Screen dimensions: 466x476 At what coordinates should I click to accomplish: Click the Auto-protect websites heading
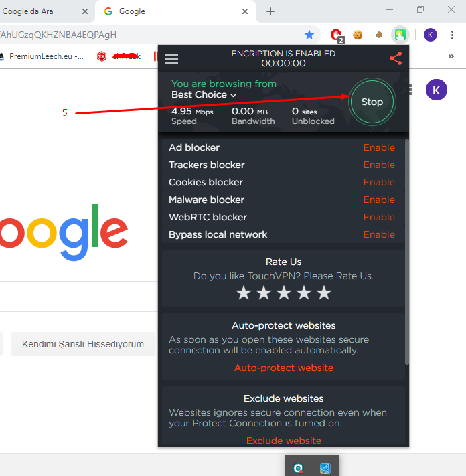283,325
